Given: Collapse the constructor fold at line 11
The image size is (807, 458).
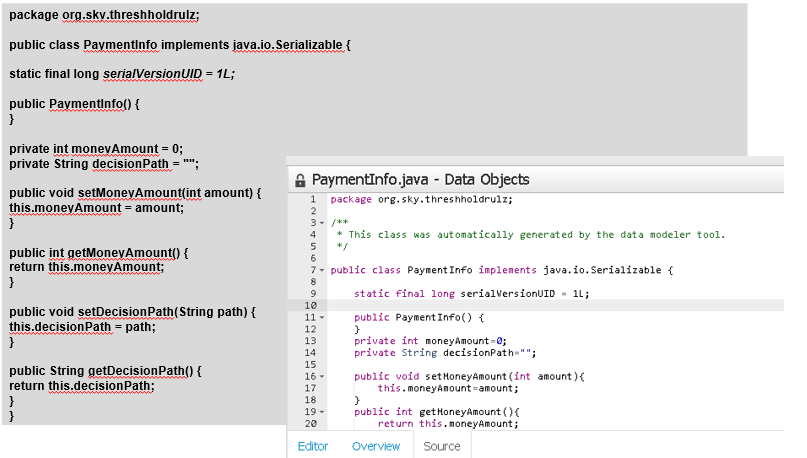Looking at the screenshot, I should point(322,318).
